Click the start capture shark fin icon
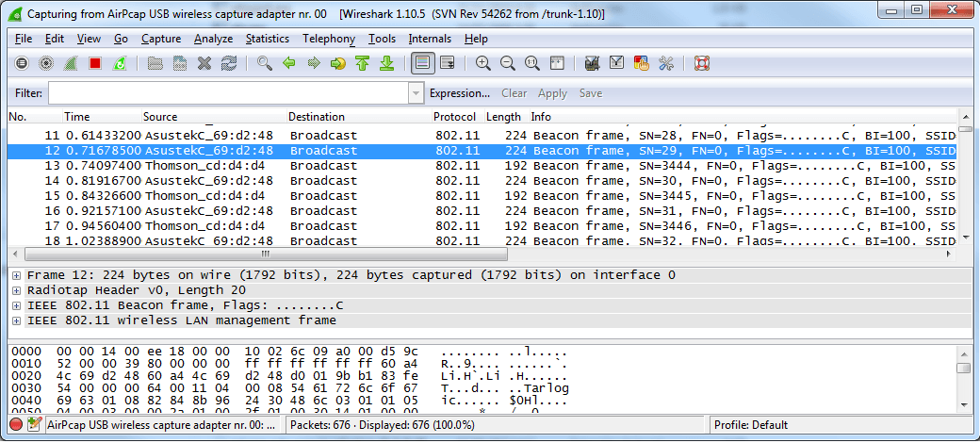The width and height of the screenshot is (980, 443). coord(71,63)
